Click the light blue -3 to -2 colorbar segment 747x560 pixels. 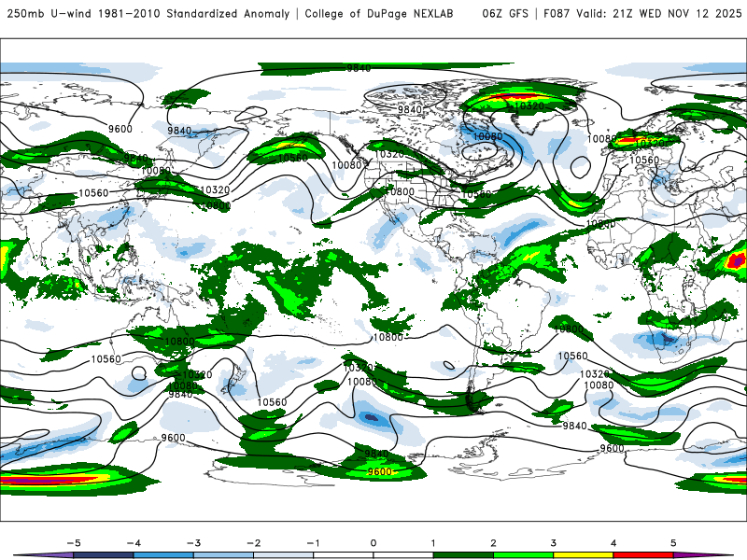coord(223,555)
